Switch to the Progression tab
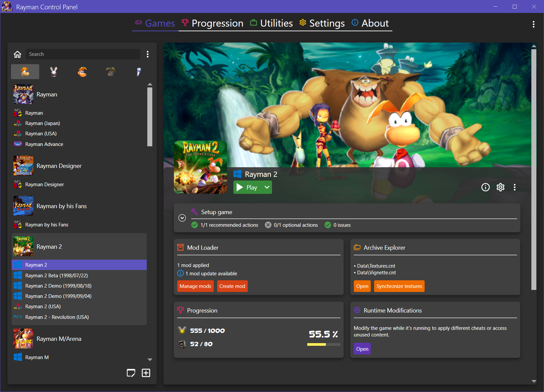The image size is (544, 392). pos(213,23)
